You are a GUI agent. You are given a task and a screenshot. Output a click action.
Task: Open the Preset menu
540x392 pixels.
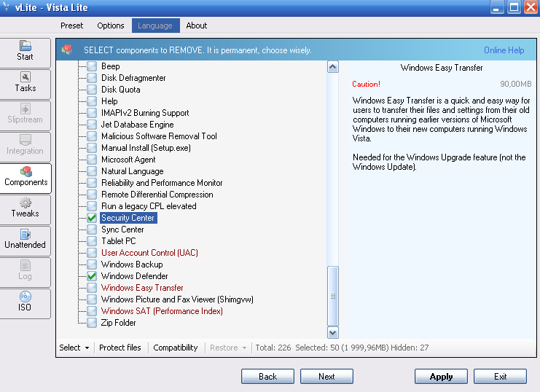pos(71,26)
